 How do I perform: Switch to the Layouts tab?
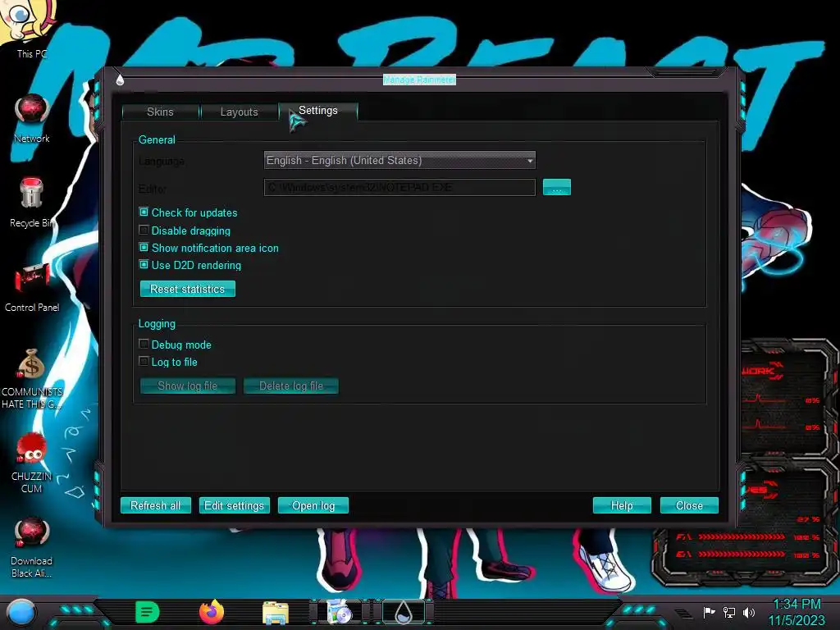coord(239,112)
